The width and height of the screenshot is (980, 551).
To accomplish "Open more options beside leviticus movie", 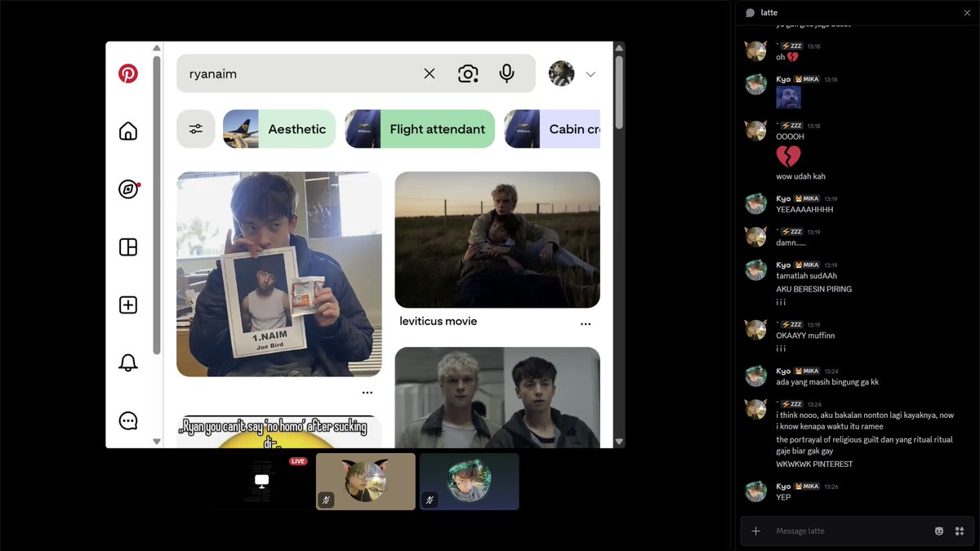I will 586,324.
